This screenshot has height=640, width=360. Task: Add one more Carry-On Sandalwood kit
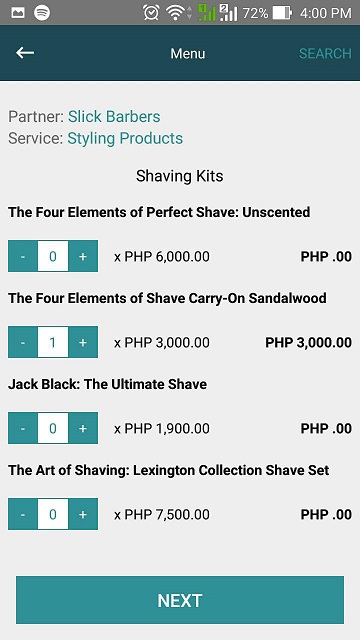pos(83,342)
